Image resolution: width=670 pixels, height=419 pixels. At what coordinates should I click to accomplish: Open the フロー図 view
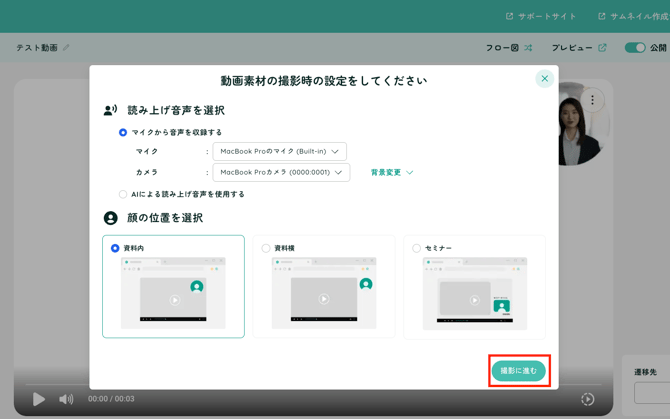pos(509,48)
